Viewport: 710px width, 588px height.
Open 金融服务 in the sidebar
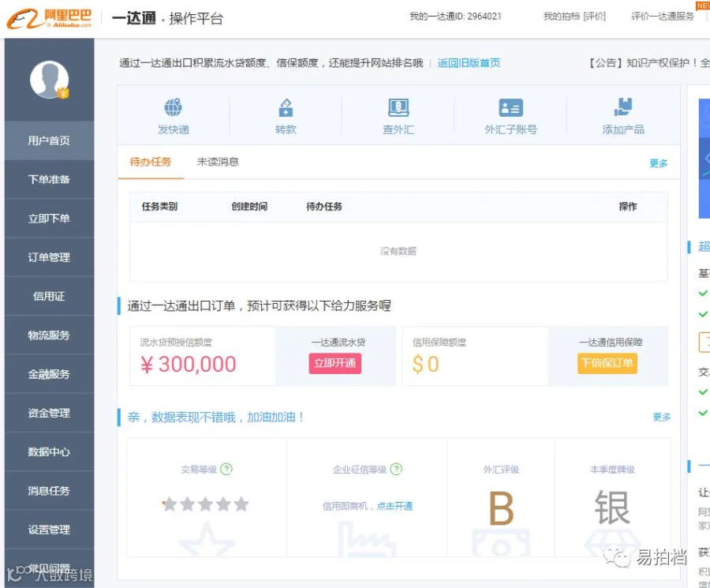click(50, 374)
